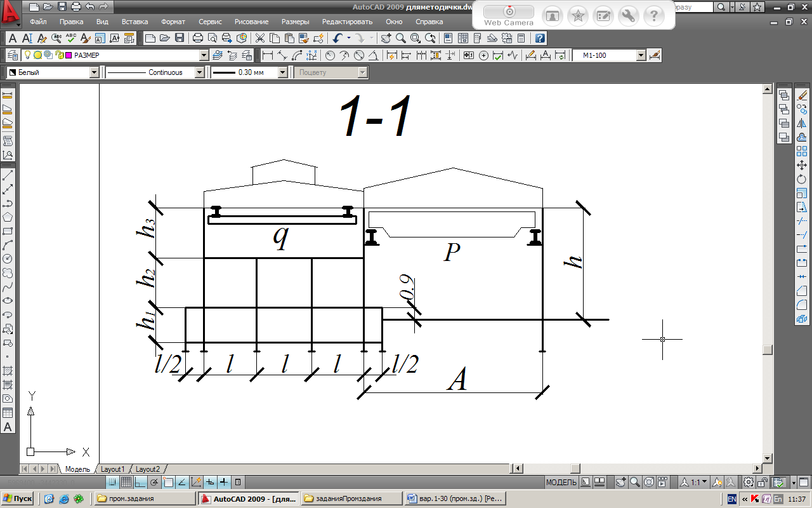Toggle Grid display in status bar

pyautogui.click(x=126, y=483)
